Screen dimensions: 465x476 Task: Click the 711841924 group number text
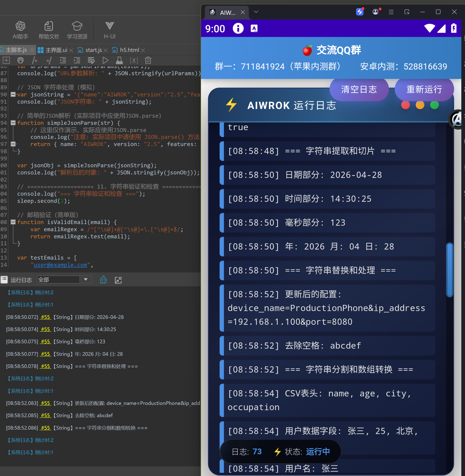[263, 66]
